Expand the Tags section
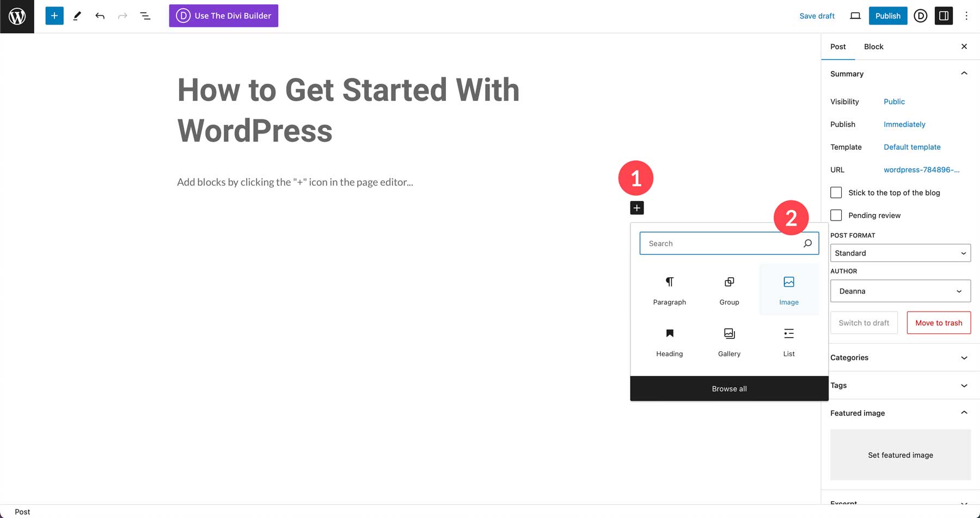 pyautogui.click(x=900, y=386)
